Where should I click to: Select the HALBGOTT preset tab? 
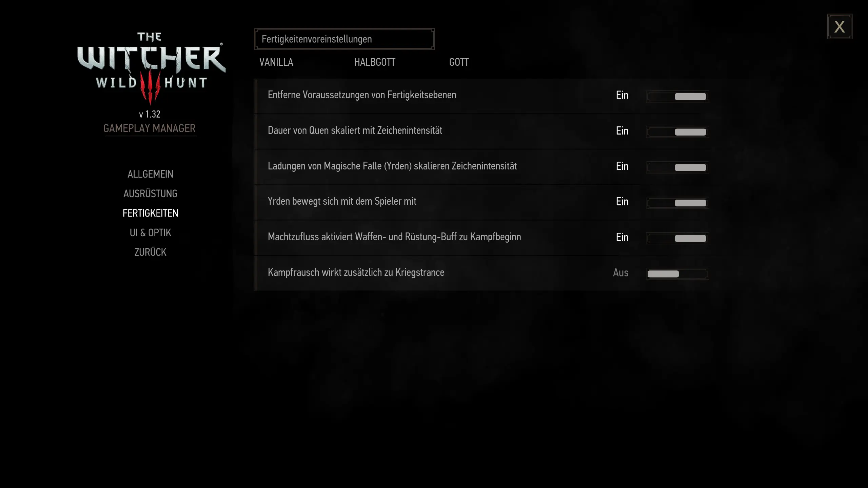point(374,62)
